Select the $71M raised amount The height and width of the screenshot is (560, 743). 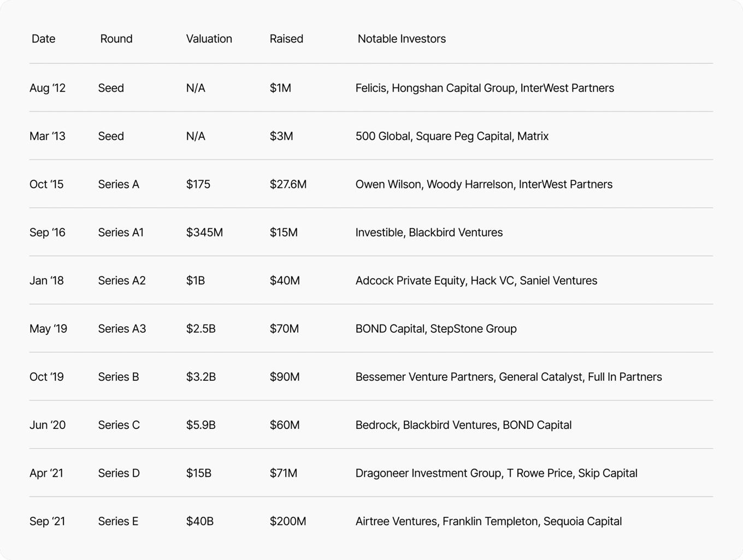pyautogui.click(x=284, y=473)
